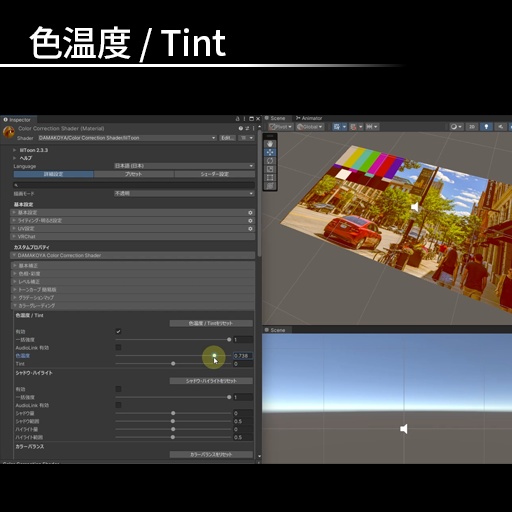This screenshot has width=512, height=512.
Task: Click the property search field magnifier
Action: [16, 185]
